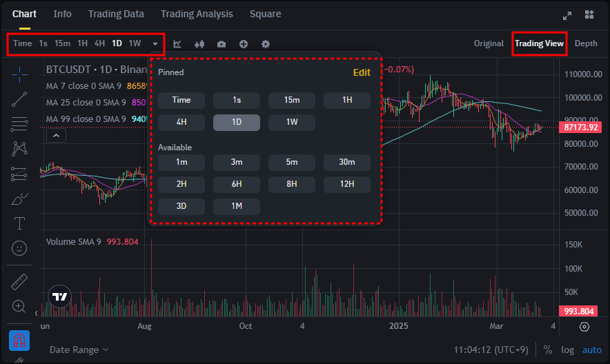
Task: Click Edit in the pinned intervals panel
Action: coord(362,72)
